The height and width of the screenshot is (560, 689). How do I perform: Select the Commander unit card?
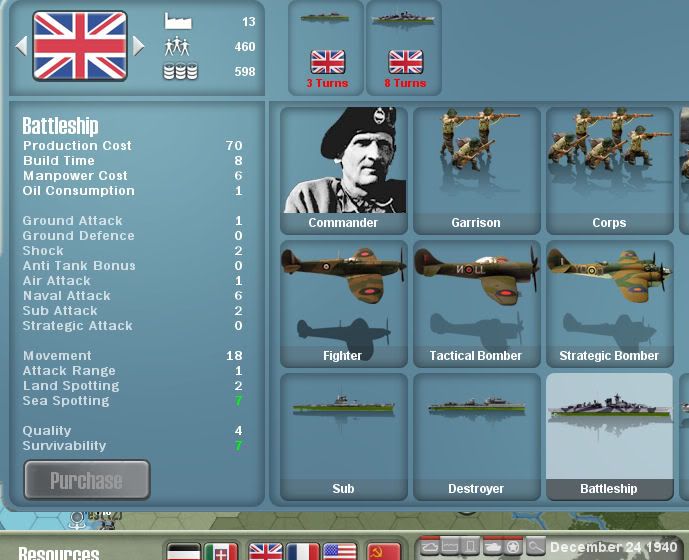[343, 170]
